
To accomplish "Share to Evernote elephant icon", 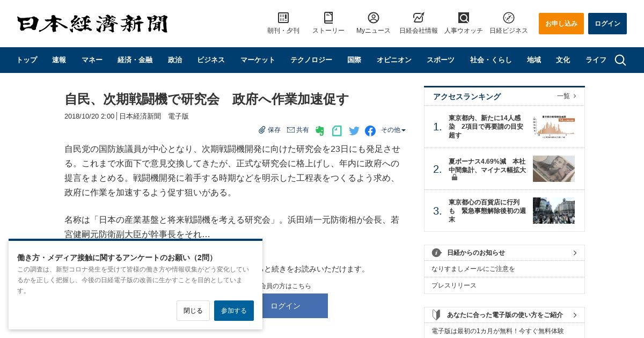I will [320, 130].
